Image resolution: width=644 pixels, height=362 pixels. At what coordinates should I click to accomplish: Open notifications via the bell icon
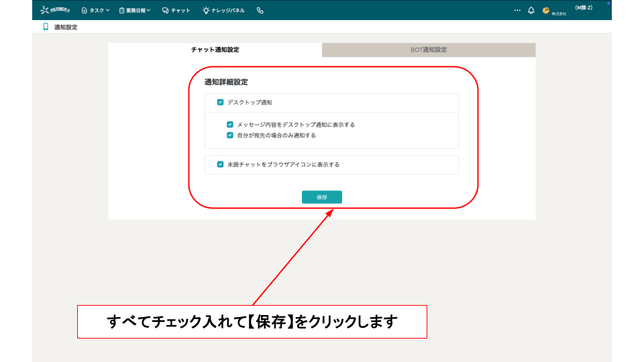tap(531, 10)
